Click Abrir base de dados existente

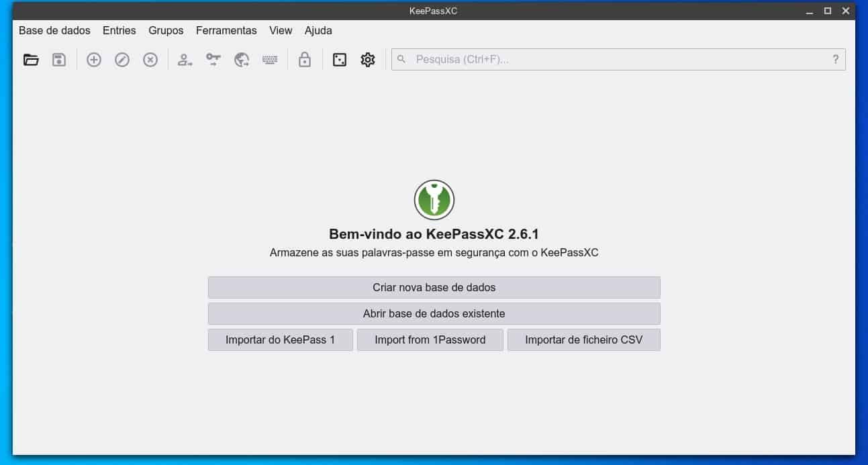point(434,313)
